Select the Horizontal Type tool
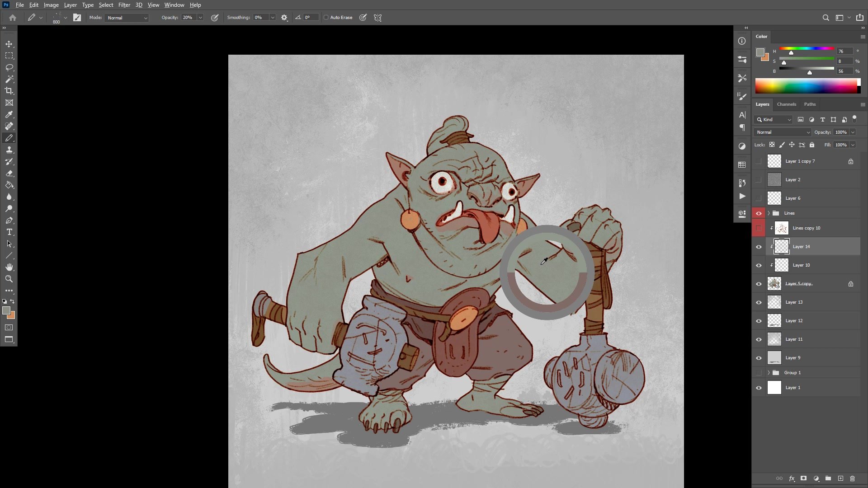The image size is (868, 488). [9, 232]
